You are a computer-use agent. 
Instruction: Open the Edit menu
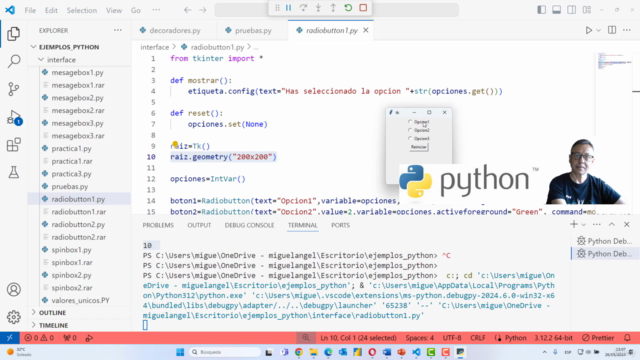pos(51,10)
